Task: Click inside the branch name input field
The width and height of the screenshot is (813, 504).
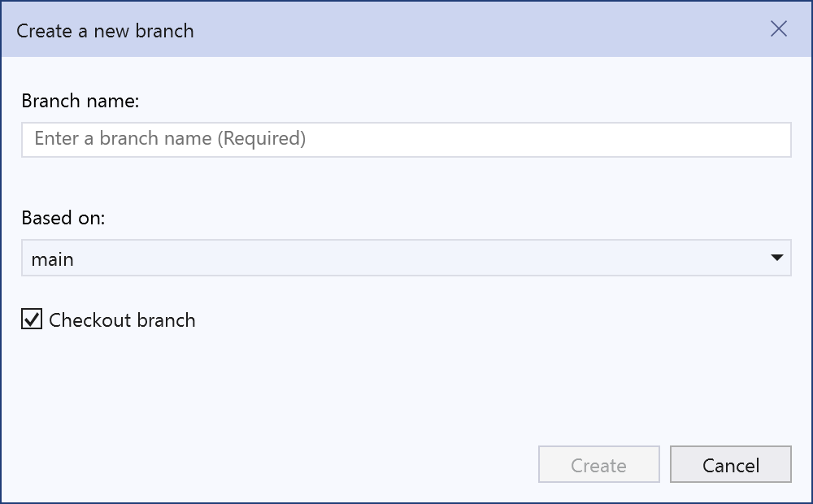Action: pyautogui.click(x=406, y=139)
